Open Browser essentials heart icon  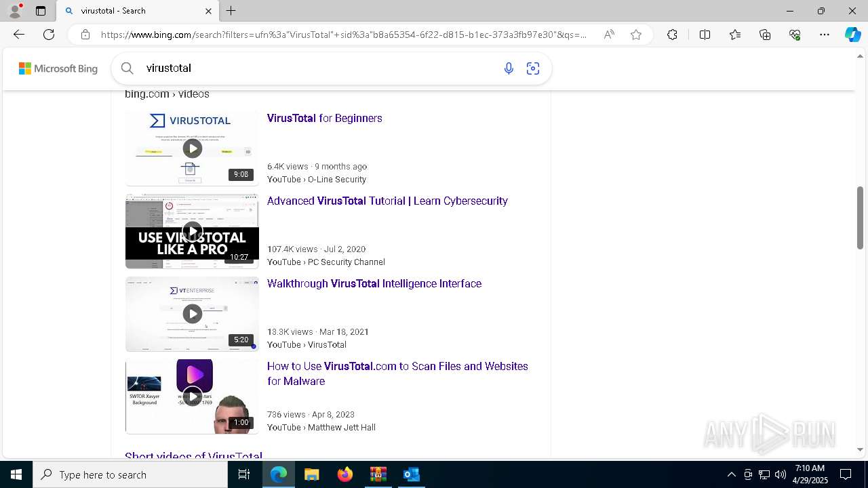pos(795,35)
